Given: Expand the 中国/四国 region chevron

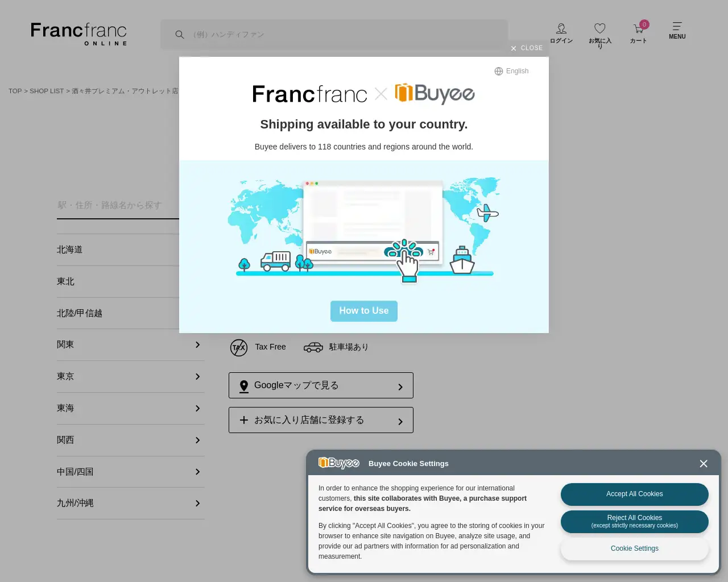Looking at the screenshot, I should coord(197,472).
